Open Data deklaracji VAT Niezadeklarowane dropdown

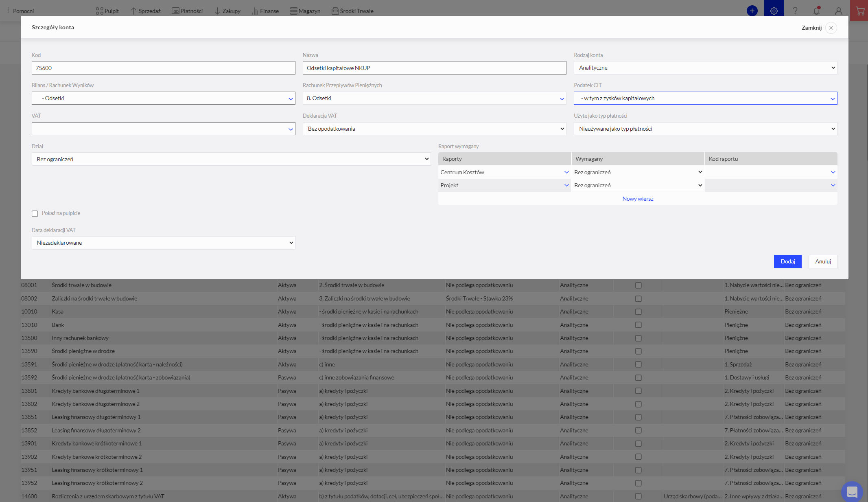[x=163, y=243]
